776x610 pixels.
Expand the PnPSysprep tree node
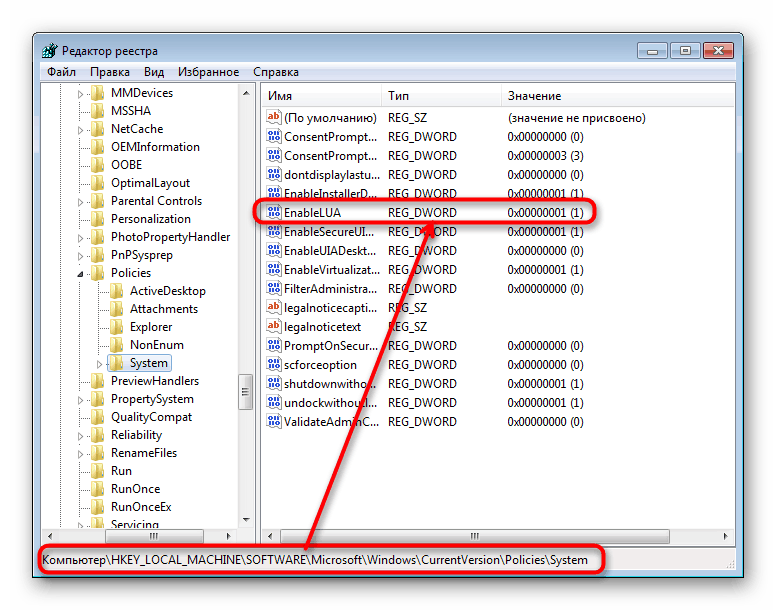[x=81, y=256]
